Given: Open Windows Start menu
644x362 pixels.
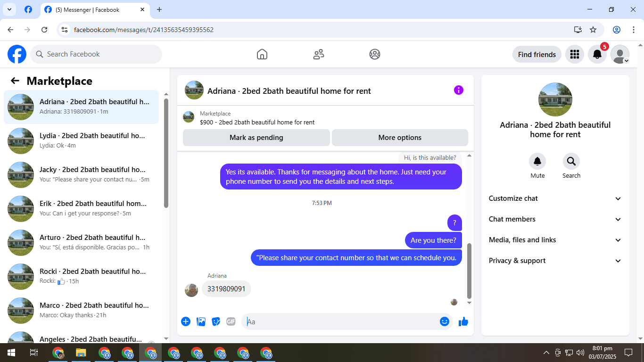Looking at the screenshot, I should point(11,353).
